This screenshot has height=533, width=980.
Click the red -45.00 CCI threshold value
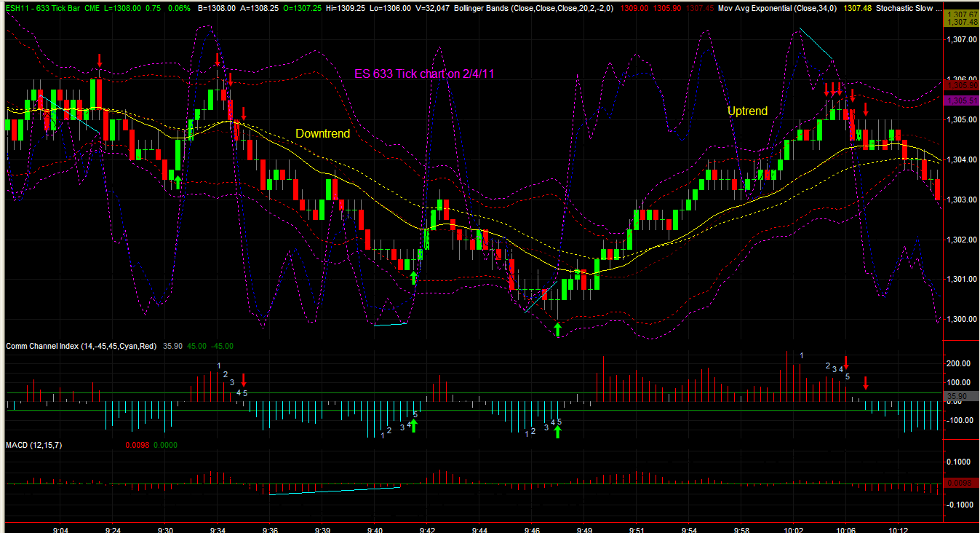[x=222, y=346]
